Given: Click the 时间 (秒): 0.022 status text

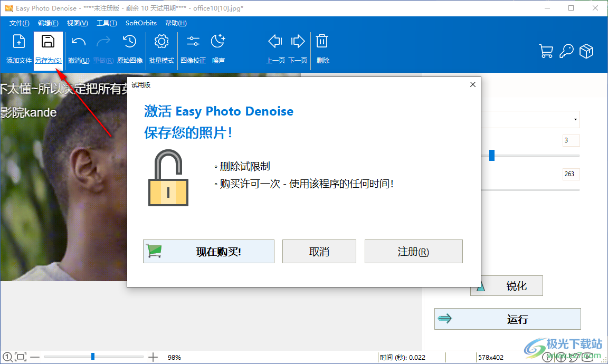Looking at the screenshot, I should coord(403,358).
